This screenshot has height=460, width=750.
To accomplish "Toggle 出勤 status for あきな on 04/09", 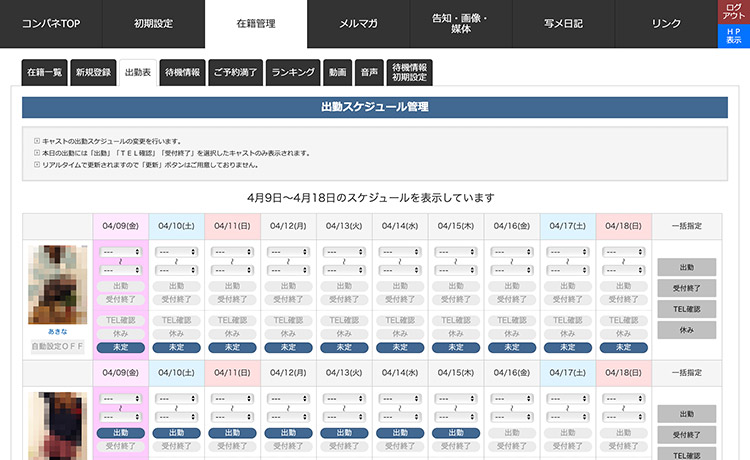I will coord(121,286).
